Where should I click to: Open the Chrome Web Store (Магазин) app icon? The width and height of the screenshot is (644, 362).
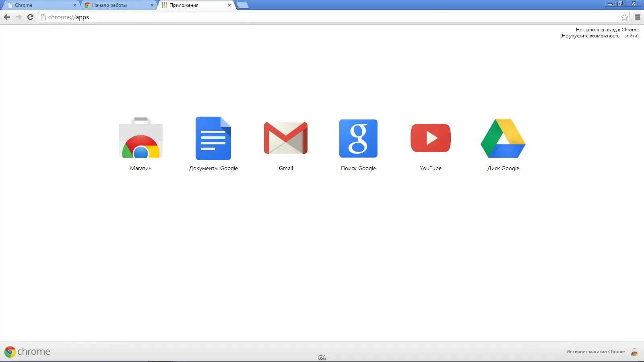[141, 138]
